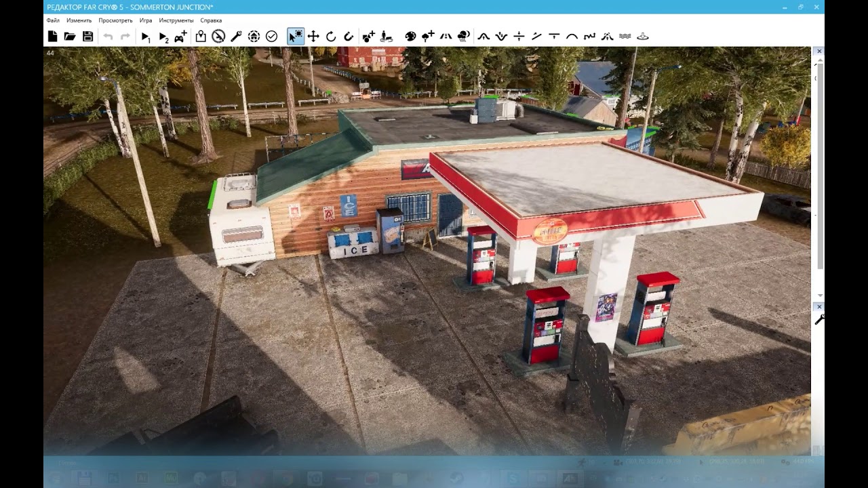Image resolution: width=868 pixels, height=488 pixels.
Task: Toggle the magnet snap tool
Action: (349, 37)
